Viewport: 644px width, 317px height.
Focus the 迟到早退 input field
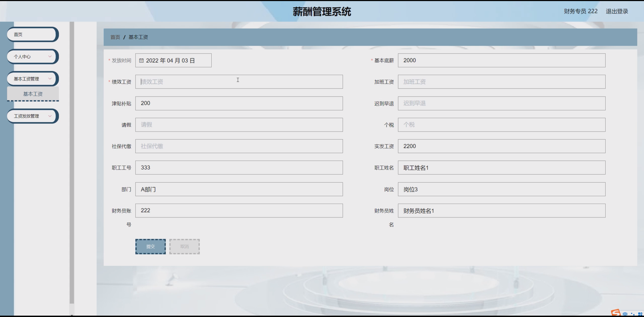502,103
